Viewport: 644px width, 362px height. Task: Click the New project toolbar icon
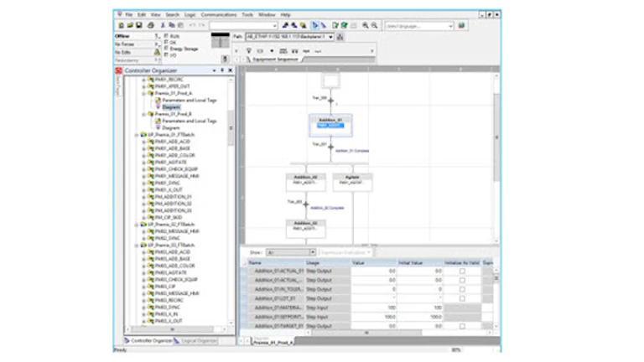(121, 25)
